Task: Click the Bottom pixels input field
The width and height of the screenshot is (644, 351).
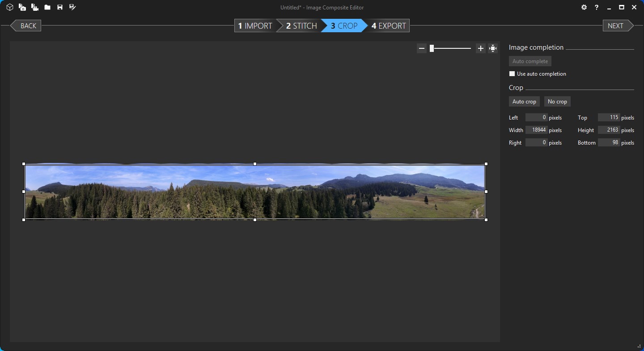Action: point(609,143)
